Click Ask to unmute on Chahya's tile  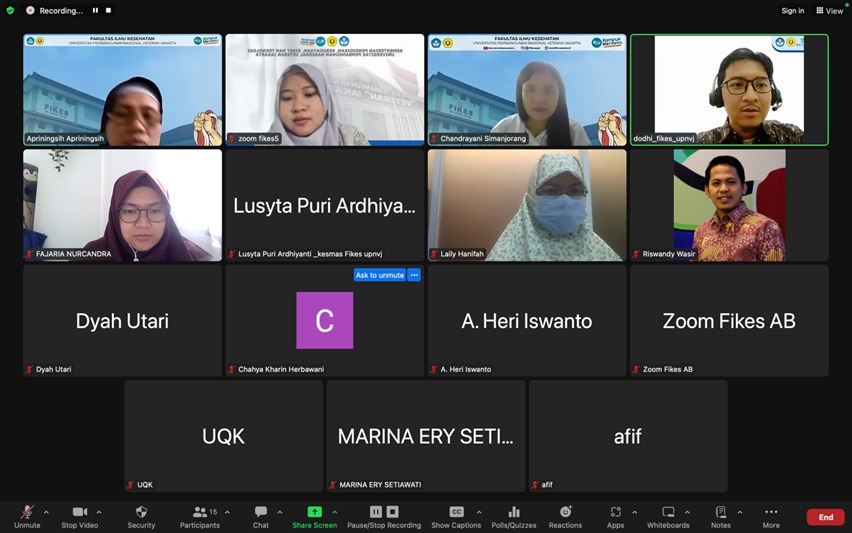click(x=380, y=275)
